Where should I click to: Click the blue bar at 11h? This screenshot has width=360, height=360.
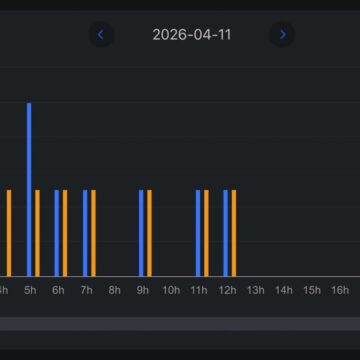[198, 233]
